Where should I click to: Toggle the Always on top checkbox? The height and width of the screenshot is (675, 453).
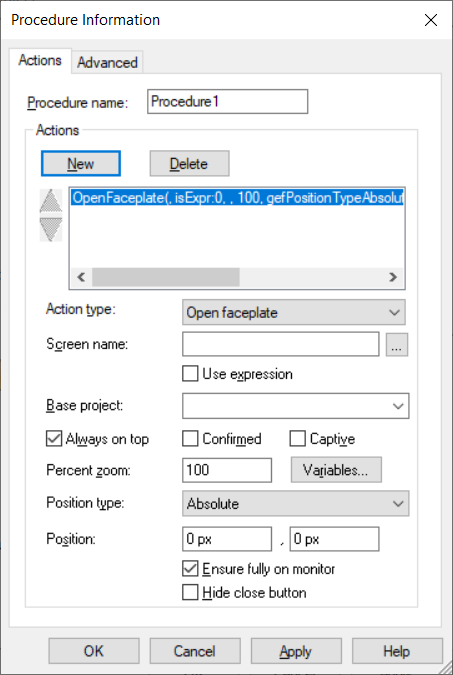[54, 439]
